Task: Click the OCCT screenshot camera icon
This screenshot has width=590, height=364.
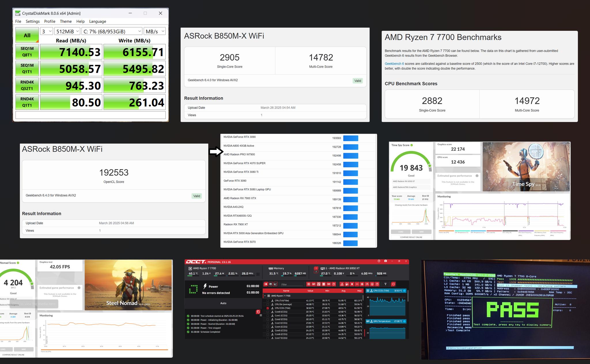Action: click(385, 261)
